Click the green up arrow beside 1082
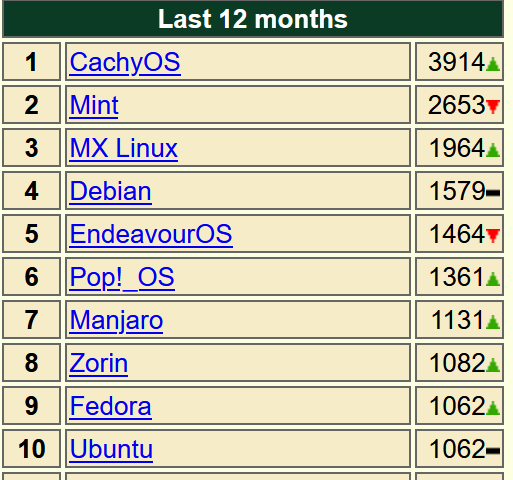Image resolution: width=513 pixels, height=480 pixels. 493,365
